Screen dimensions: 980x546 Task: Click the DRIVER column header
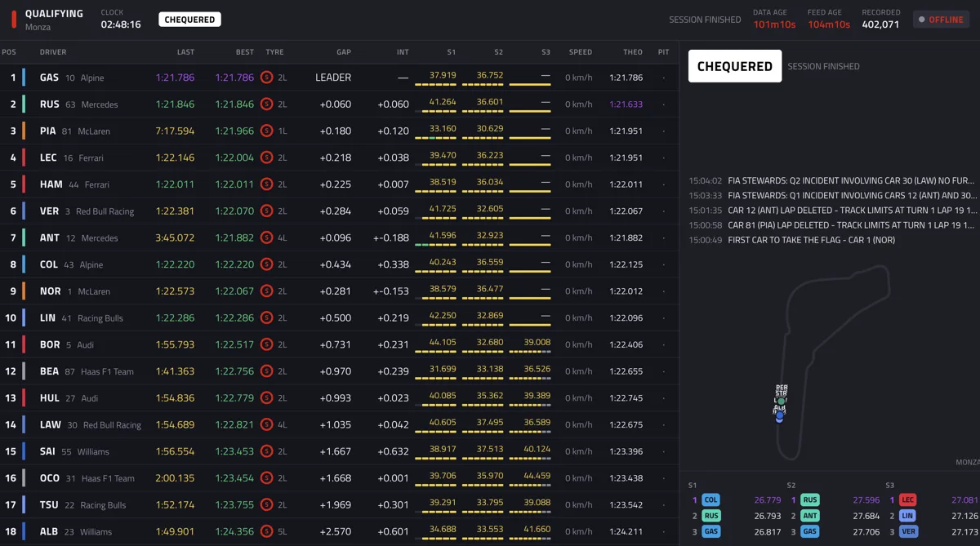point(53,52)
